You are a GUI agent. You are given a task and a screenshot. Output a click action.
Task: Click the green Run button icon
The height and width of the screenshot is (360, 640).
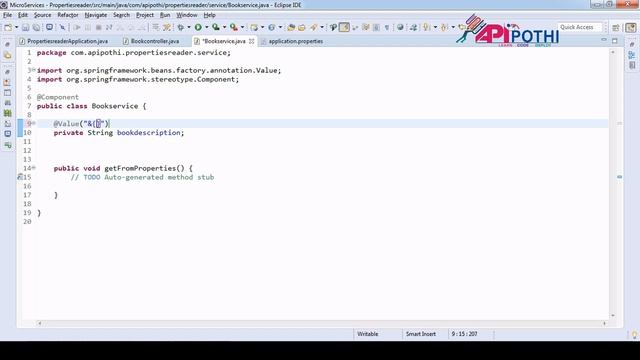click(198, 27)
